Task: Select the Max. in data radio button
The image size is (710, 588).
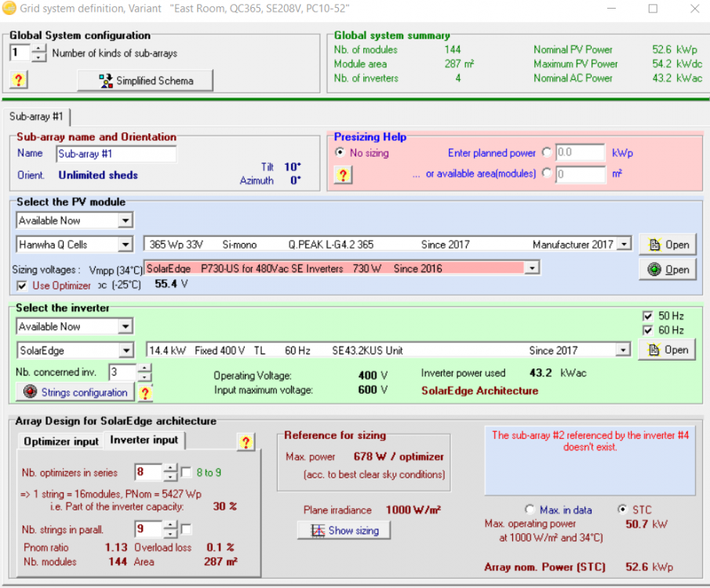Action: click(x=530, y=510)
